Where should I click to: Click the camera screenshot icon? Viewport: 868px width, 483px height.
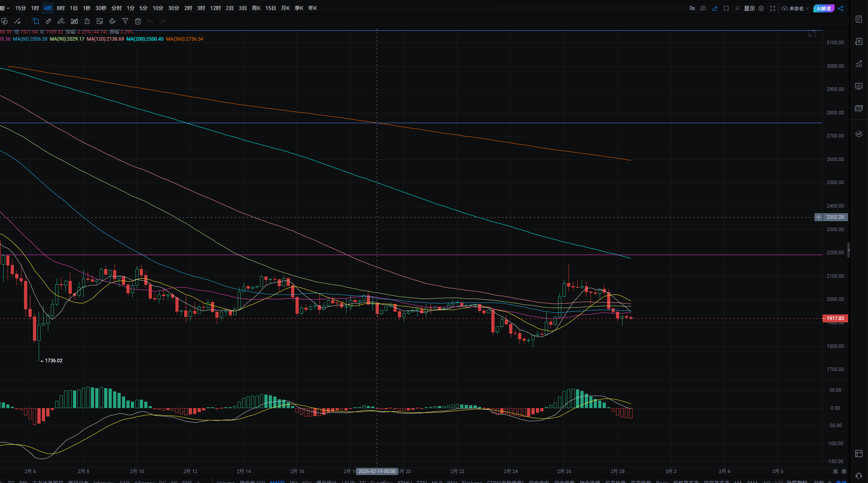pyautogui.click(x=703, y=8)
